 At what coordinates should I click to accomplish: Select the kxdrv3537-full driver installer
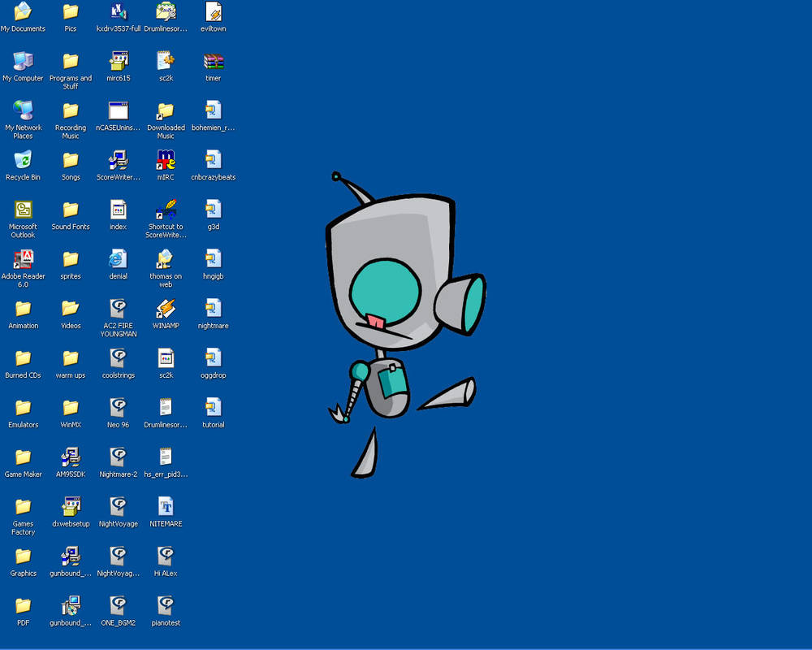(x=118, y=16)
